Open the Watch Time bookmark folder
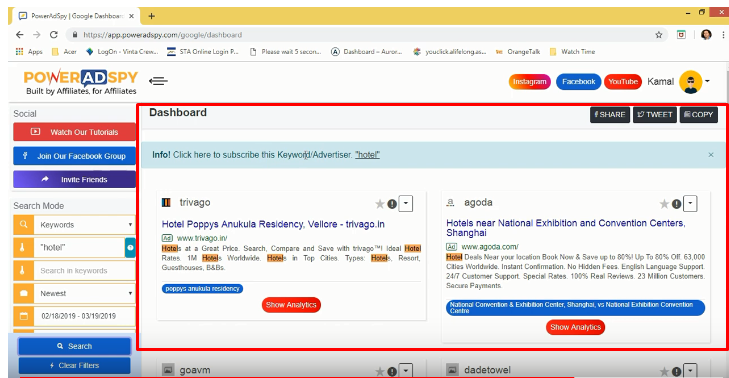The width and height of the screenshot is (729, 378). 572,52
